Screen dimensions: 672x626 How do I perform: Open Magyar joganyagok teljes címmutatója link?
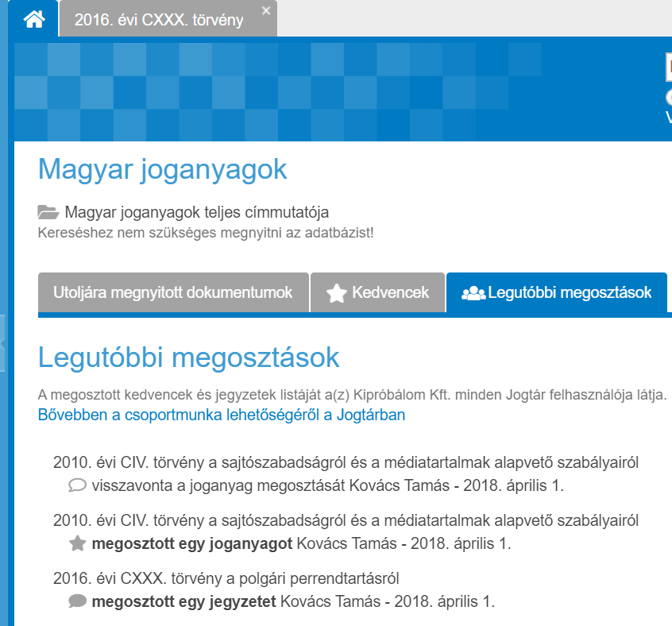point(196,212)
